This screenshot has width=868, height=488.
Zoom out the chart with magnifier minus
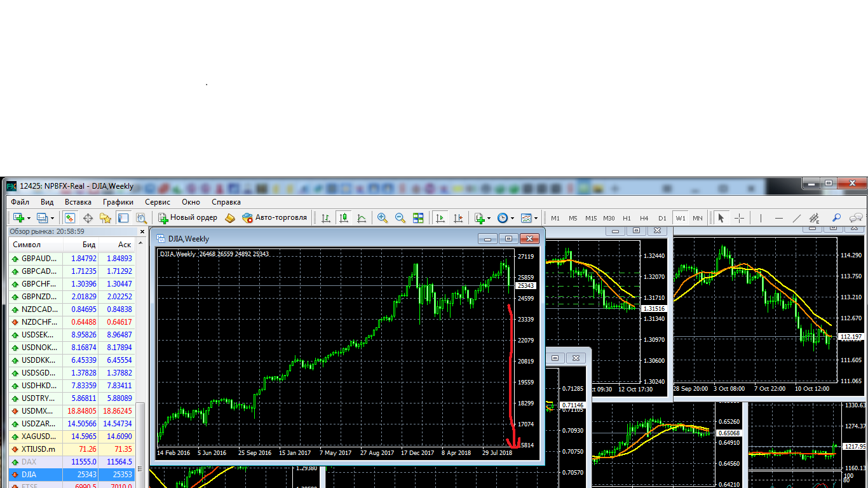point(400,218)
